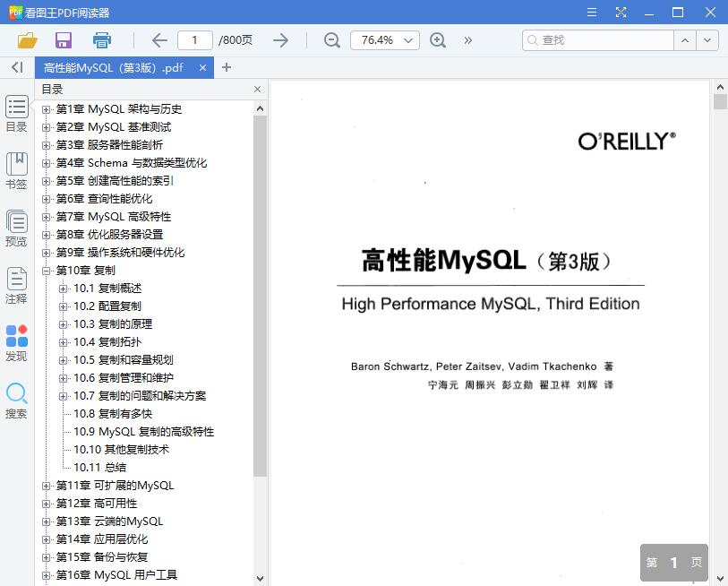Select 第6章 查询性能优化
The height and width of the screenshot is (586, 728).
click(x=105, y=199)
